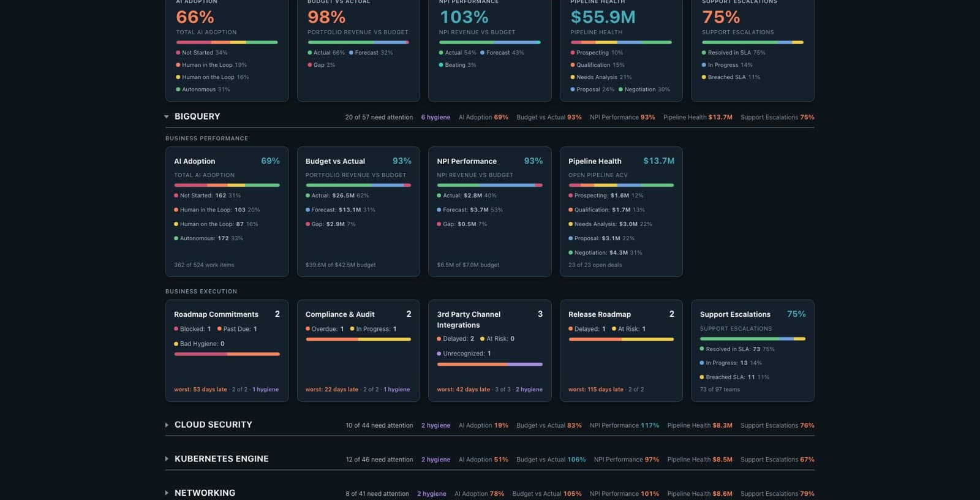Click '20 of 57 need attention' text

coord(379,117)
